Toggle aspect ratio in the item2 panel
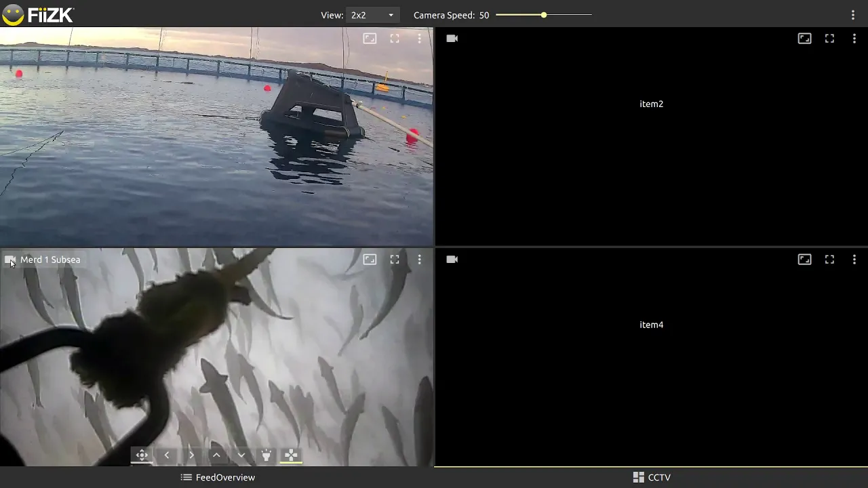868x488 pixels. [804, 39]
